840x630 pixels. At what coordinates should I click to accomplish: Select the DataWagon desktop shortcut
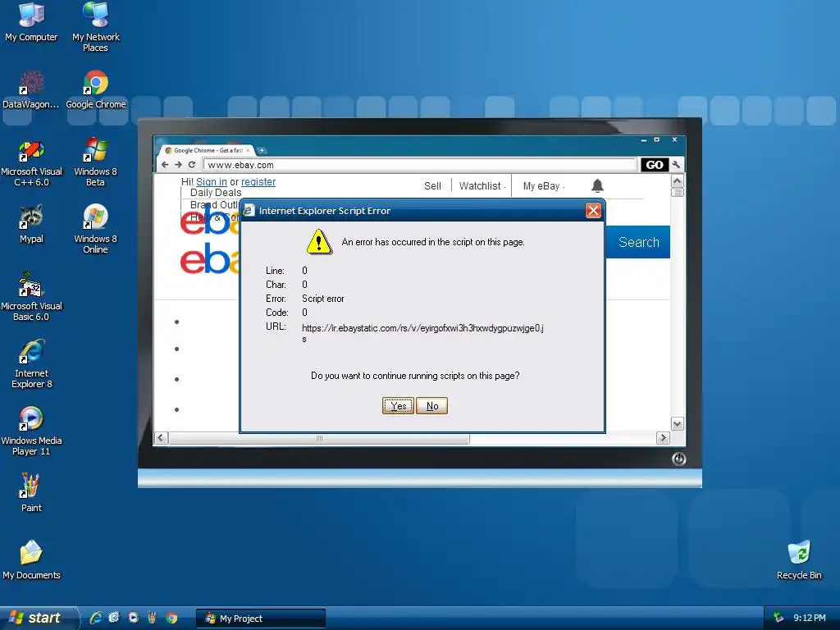coord(31,89)
